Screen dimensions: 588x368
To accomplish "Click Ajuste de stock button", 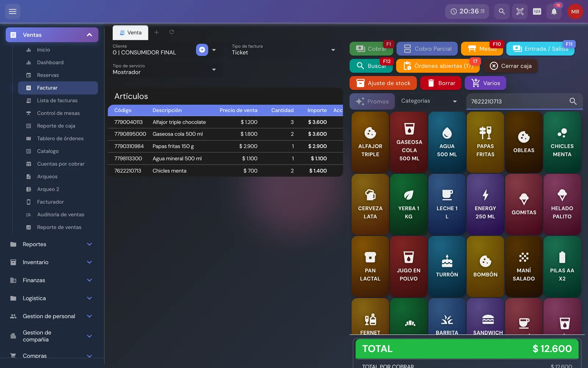I will (x=383, y=83).
